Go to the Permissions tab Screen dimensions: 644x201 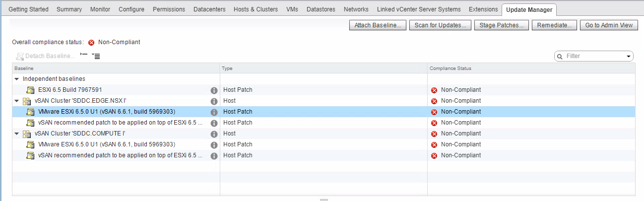169,9
